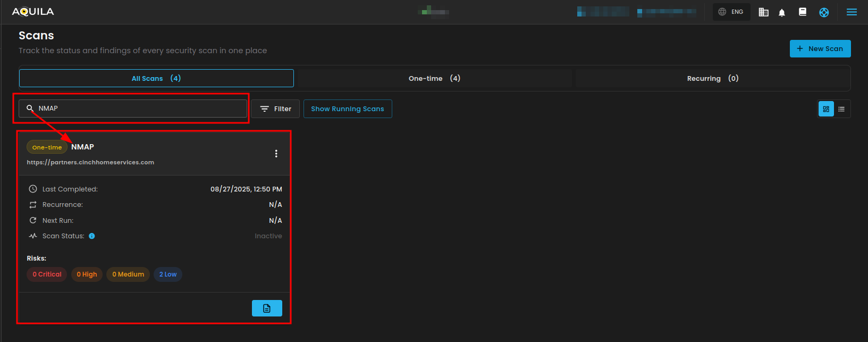The image size is (868, 342).
Task: Switch to grid view layout
Action: pos(826,109)
